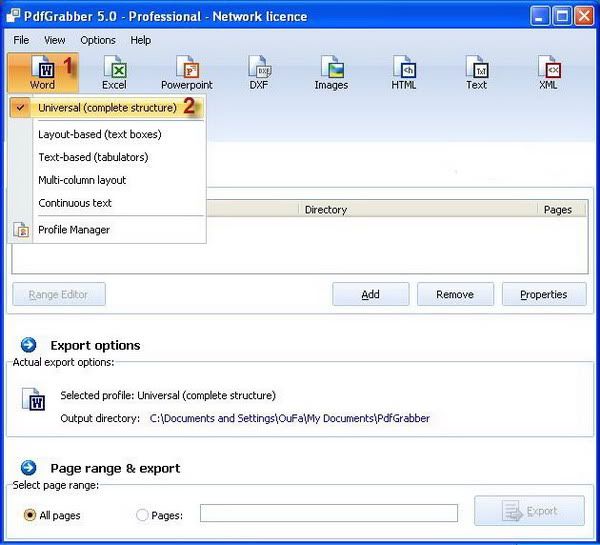Image resolution: width=600 pixels, height=545 pixels.
Task: Click the Selected profile: Universal text
Action: (168, 395)
